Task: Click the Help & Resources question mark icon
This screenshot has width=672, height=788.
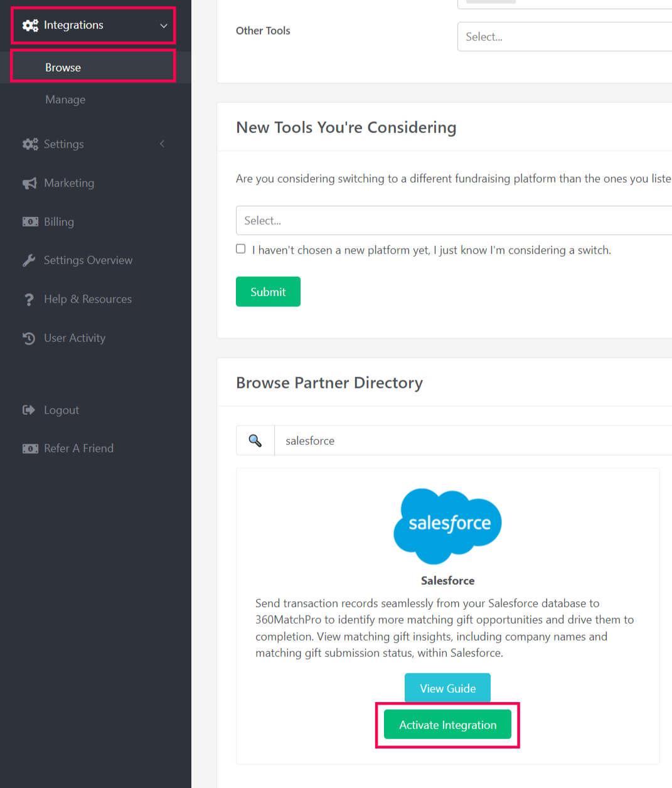Action: (29, 300)
